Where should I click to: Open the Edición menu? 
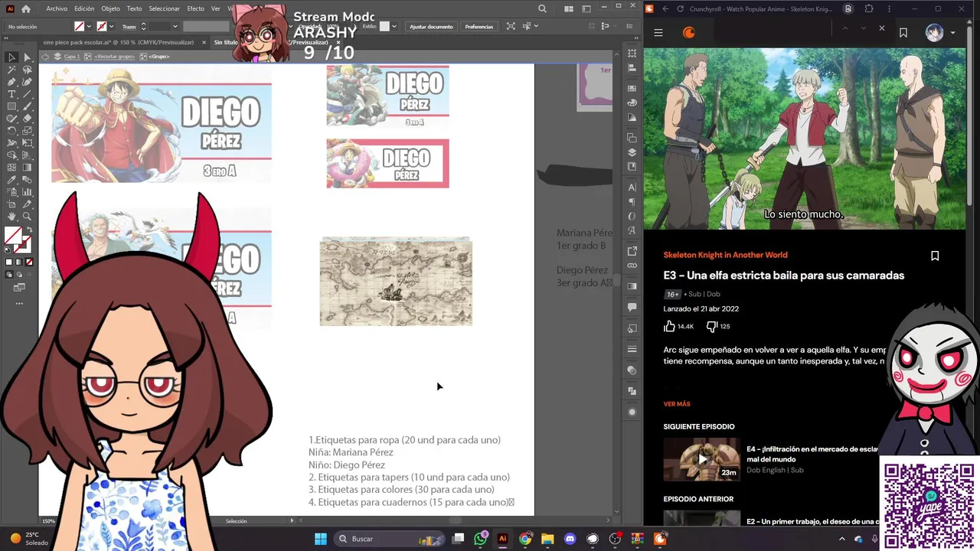coord(84,8)
